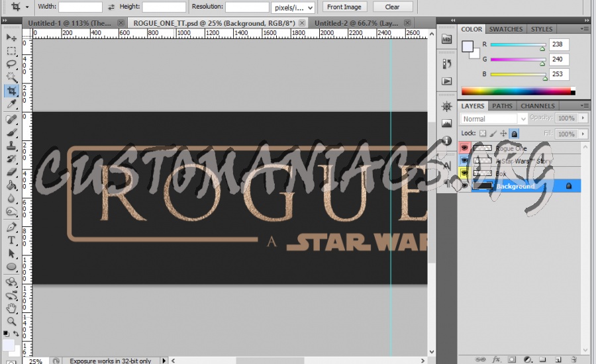
Task: Select the Ellipse shape tool
Action: pyautogui.click(x=11, y=267)
